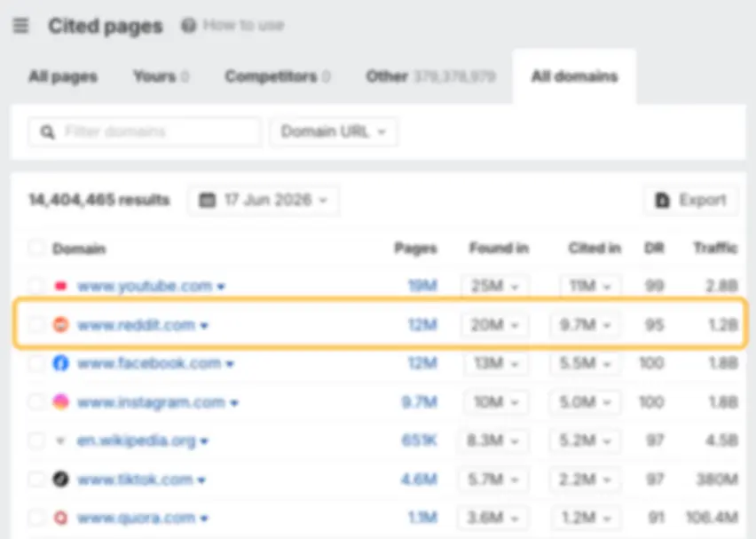Tick the checkbox for www.youtube.com
Screen dimensions: 756x539
click(36, 286)
